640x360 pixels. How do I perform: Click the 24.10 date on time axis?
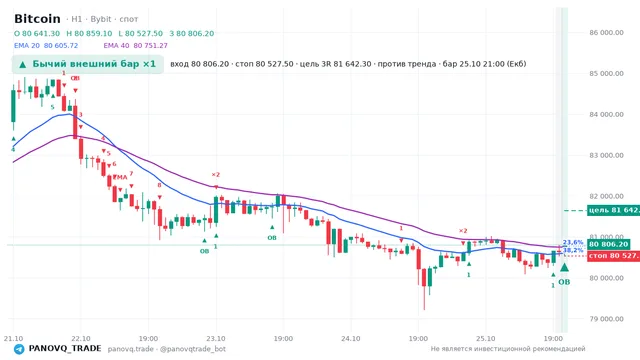[351, 338]
